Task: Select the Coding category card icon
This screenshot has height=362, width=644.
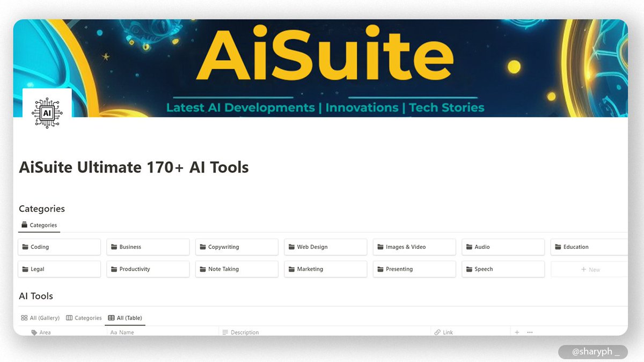Action: point(25,247)
